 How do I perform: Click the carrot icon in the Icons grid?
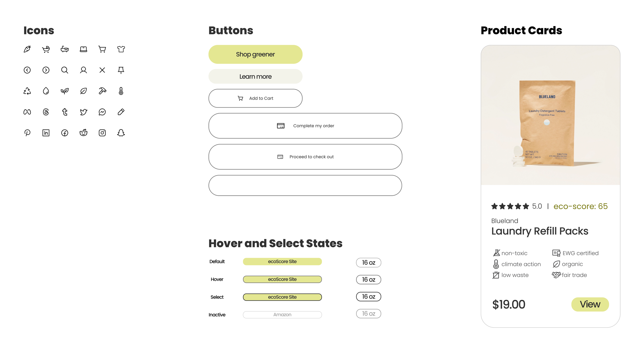click(x=27, y=49)
